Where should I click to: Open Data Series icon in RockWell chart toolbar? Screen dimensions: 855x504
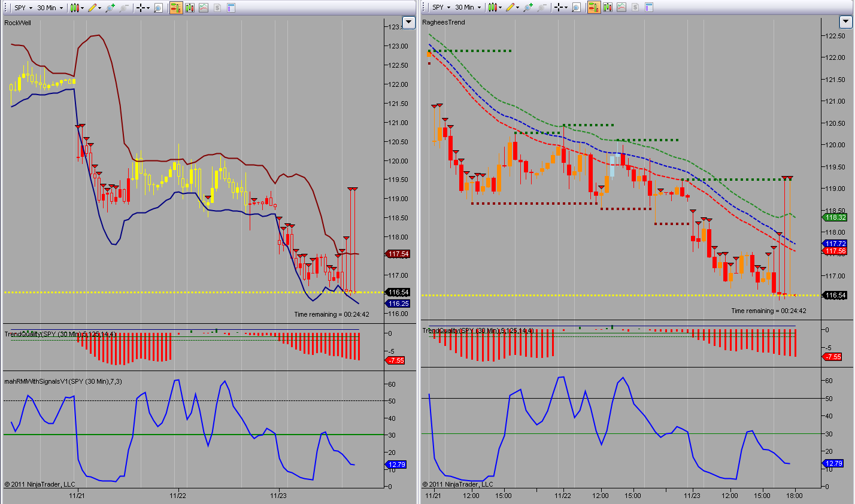[190, 8]
